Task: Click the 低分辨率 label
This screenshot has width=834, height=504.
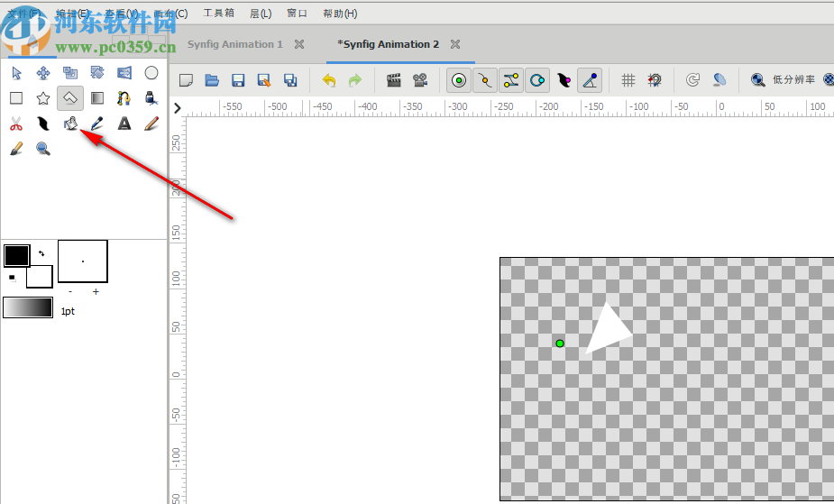Action: click(793, 79)
